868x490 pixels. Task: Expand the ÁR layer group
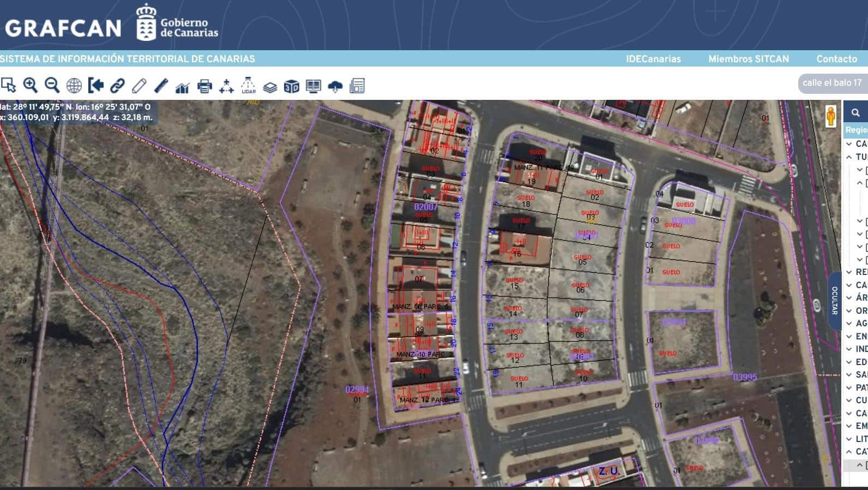click(849, 298)
